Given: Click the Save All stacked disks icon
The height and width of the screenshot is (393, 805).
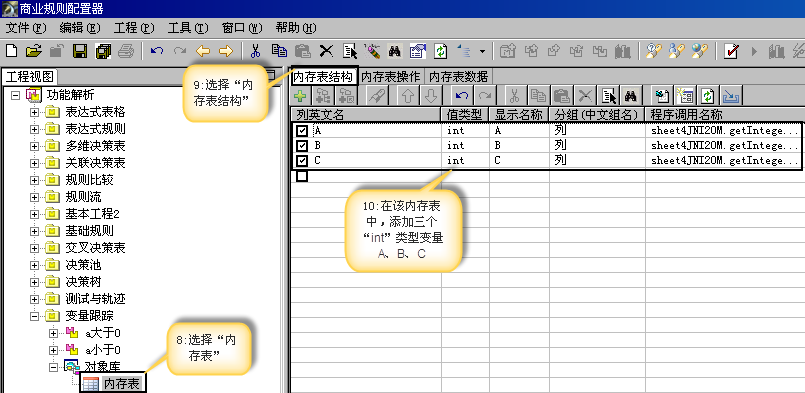Looking at the screenshot, I should 103,51.
